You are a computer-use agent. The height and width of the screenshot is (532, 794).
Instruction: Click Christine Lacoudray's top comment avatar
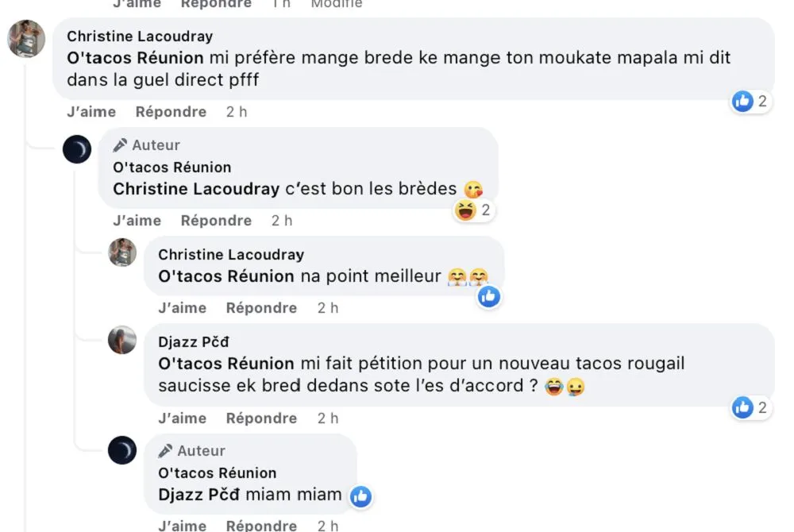[x=26, y=38]
